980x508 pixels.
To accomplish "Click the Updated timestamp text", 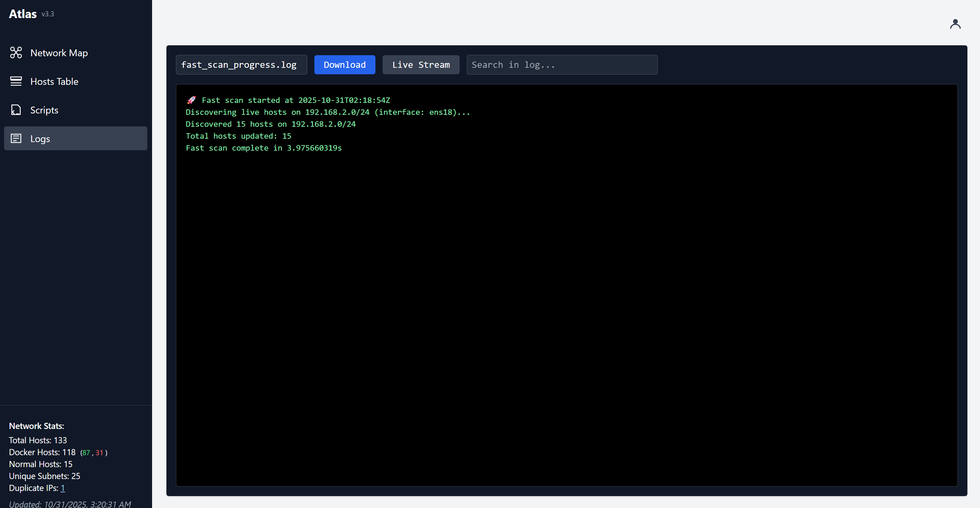I will coord(70,504).
